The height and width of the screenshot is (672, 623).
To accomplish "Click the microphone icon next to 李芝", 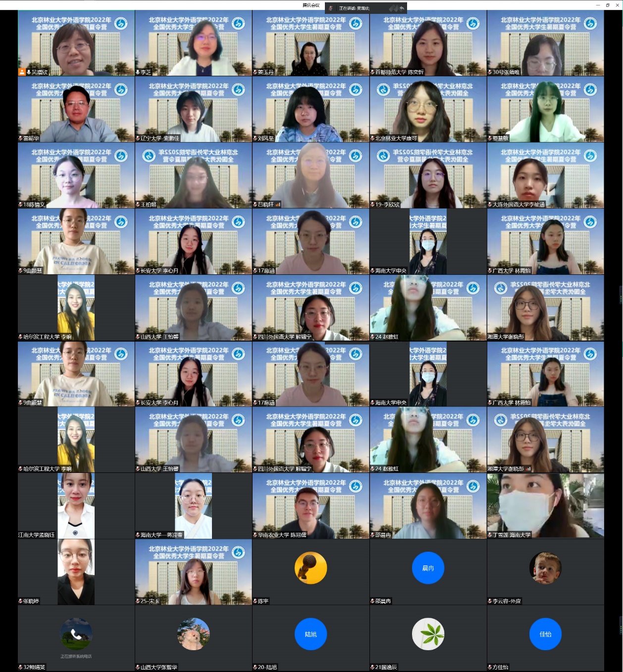I will tap(138, 72).
